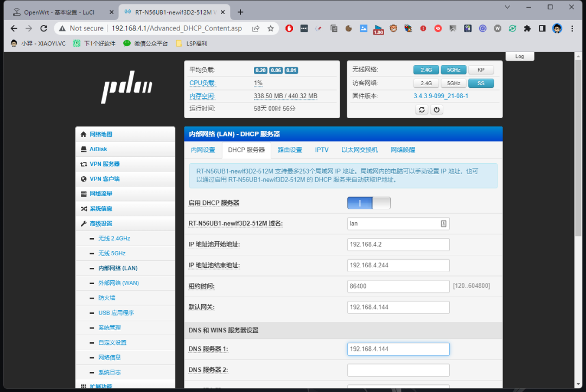586x392 pixels.
Task: Close the OpenWrt LuCI tab
Action: tap(111, 12)
